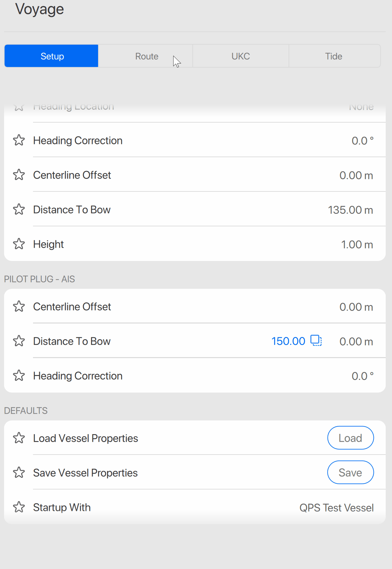The image size is (392, 569).
Task: Favorite the Pilot Plug Distance To Bow
Action: click(x=19, y=341)
